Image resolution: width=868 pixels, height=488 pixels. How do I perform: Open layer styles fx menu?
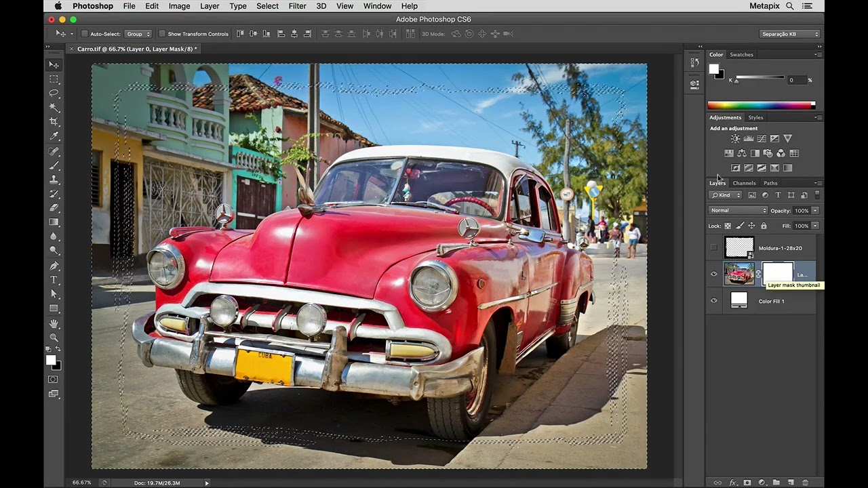733,483
